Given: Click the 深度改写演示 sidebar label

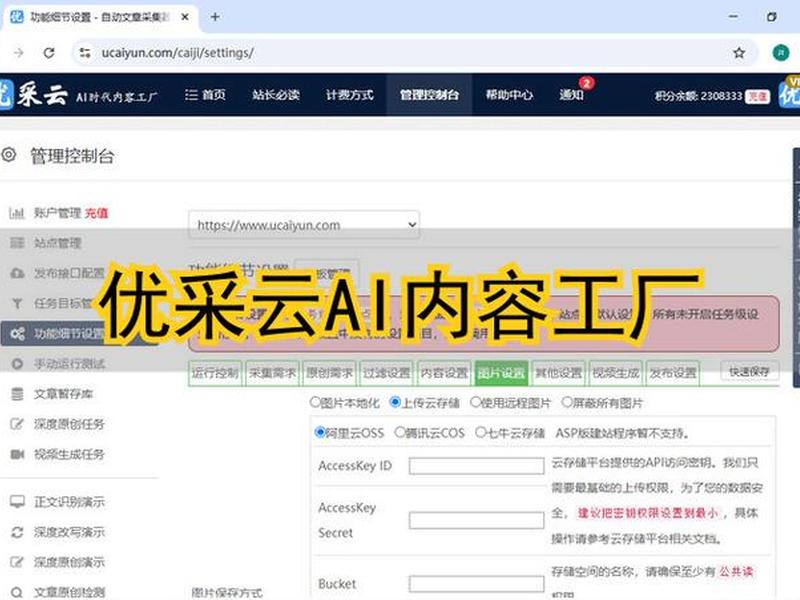Looking at the screenshot, I should 69,532.
